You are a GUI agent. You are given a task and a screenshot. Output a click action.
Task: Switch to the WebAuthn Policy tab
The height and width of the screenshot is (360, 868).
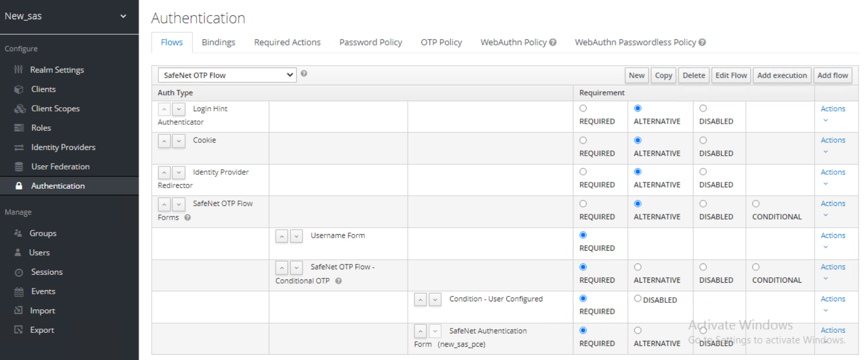514,42
